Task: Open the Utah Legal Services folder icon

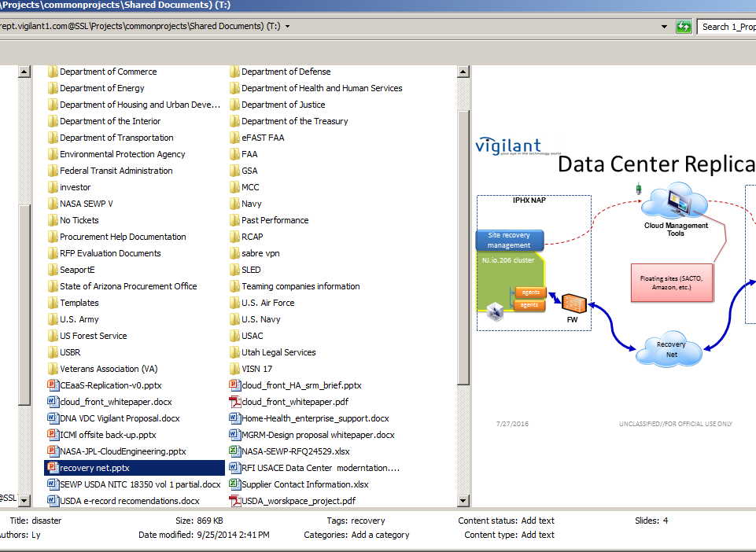Action: [234, 352]
